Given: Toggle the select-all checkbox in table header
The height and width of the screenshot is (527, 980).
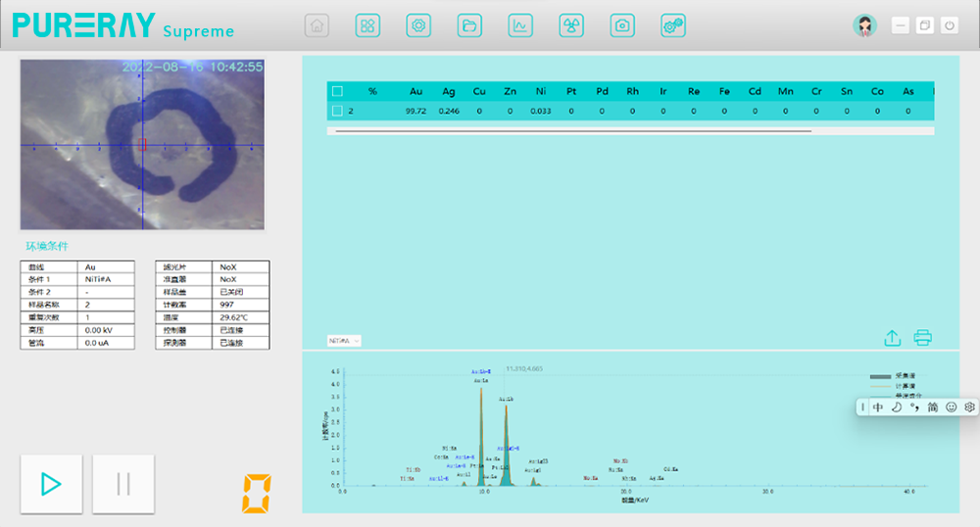Looking at the screenshot, I should 337,91.
